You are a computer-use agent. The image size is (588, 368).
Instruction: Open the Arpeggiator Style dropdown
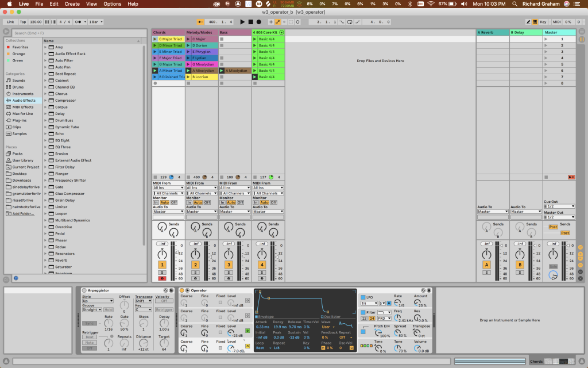[x=98, y=301]
